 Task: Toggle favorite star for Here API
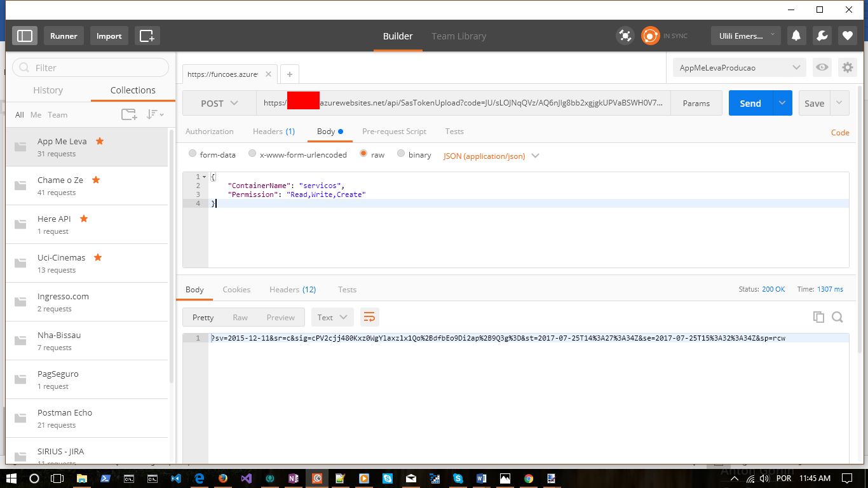click(x=84, y=219)
